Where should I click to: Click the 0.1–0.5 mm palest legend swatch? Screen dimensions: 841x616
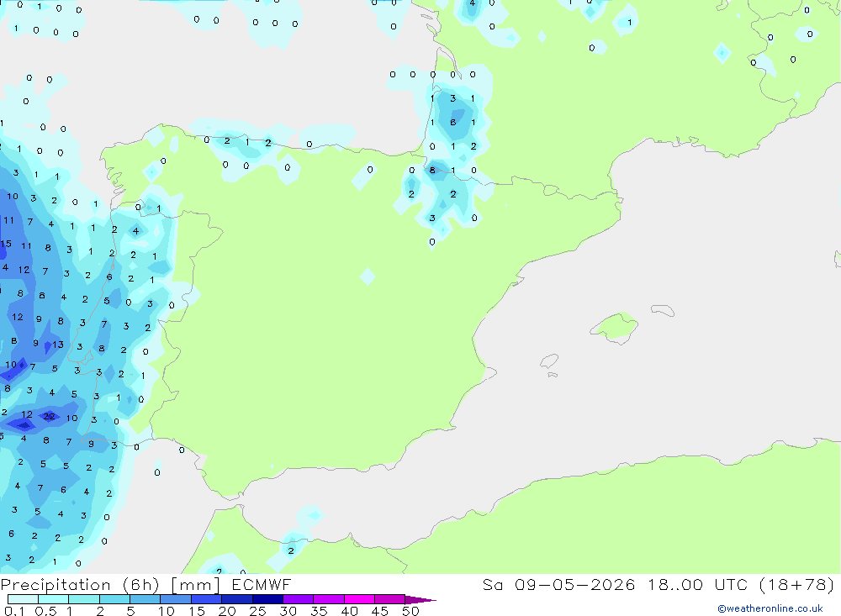click(23, 599)
